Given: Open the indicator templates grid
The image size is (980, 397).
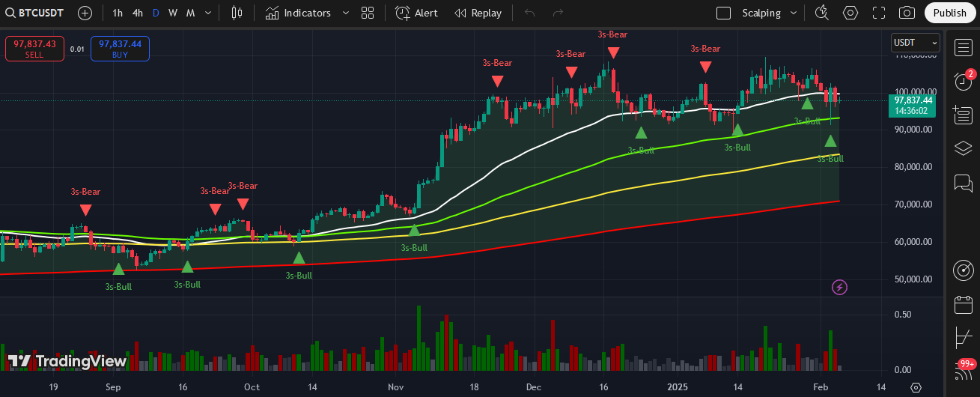Looking at the screenshot, I should (x=367, y=13).
